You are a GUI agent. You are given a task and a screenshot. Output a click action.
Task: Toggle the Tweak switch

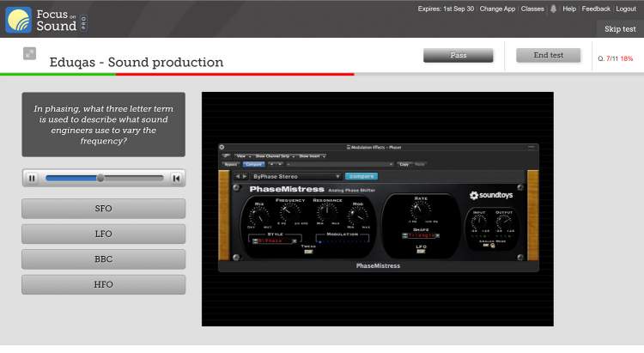point(308,252)
